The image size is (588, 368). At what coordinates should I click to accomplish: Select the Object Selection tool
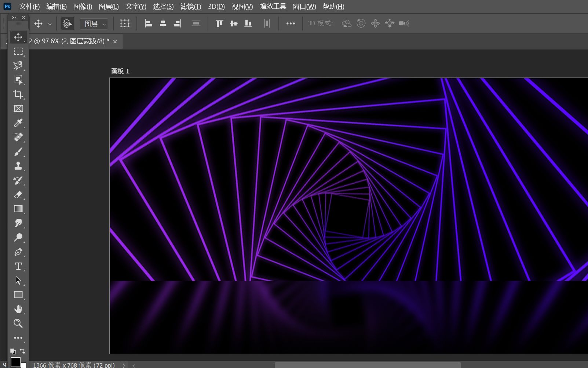coord(18,80)
